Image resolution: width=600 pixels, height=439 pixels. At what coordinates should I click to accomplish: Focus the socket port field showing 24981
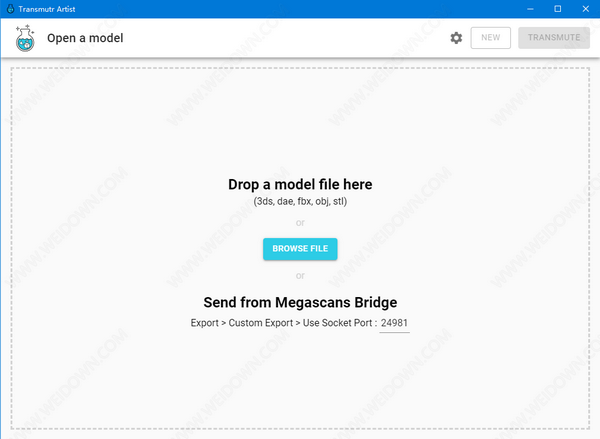click(x=394, y=323)
